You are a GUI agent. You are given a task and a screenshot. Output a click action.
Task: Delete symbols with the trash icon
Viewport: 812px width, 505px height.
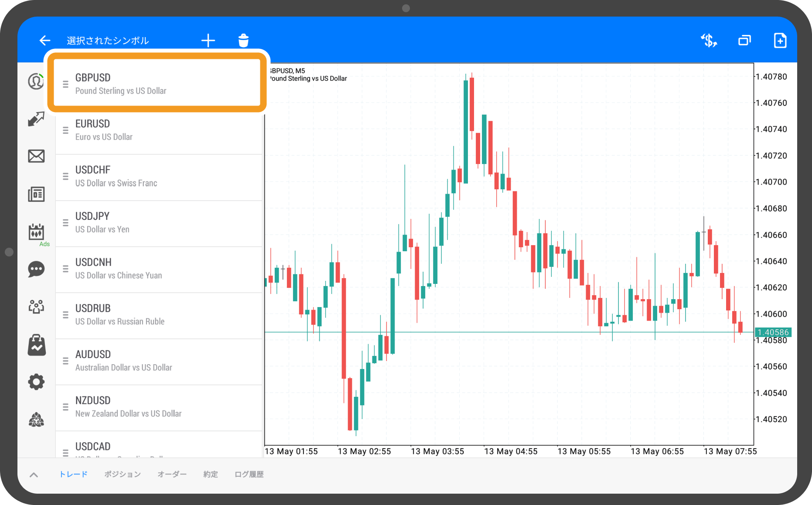click(x=243, y=41)
